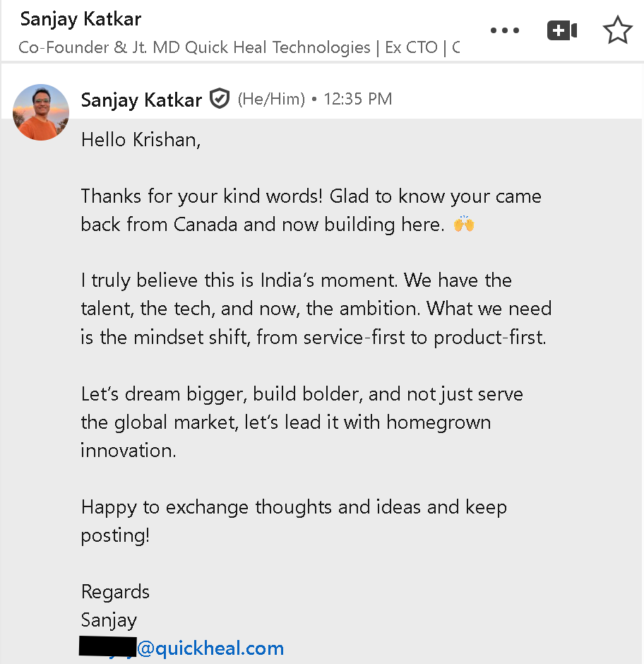Open the quickheal.com email link

point(210,648)
